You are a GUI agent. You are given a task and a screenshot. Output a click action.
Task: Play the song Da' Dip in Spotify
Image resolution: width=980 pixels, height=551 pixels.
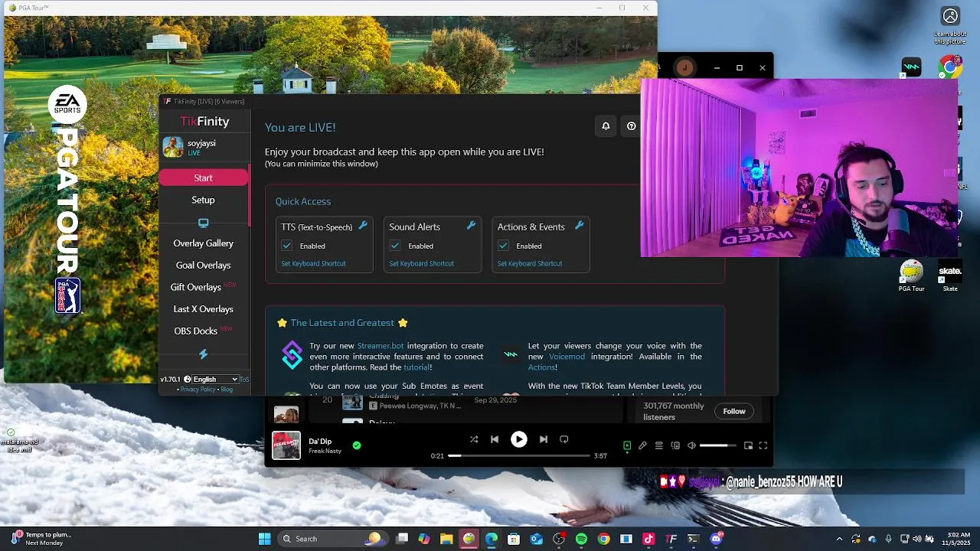pyautogui.click(x=519, y=439)
